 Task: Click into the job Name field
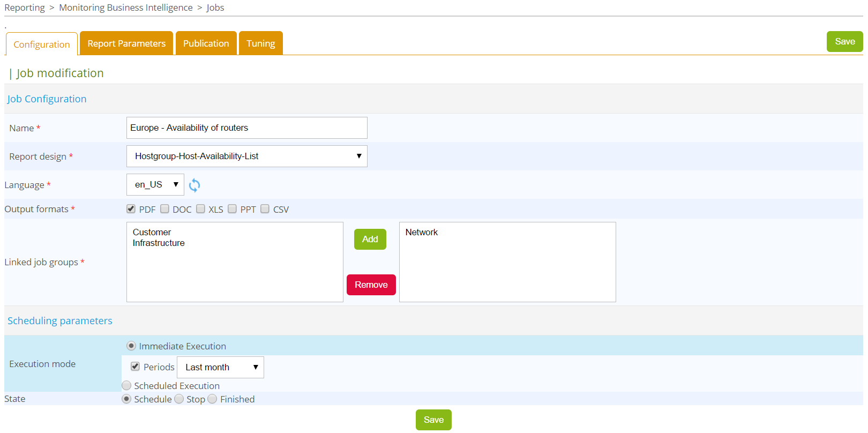click(246, 128)
